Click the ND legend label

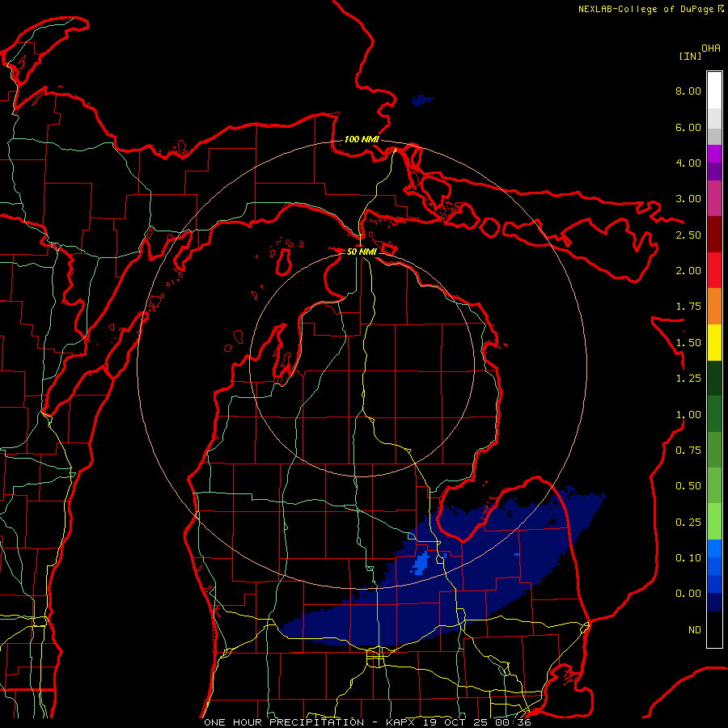coord(695,630)
